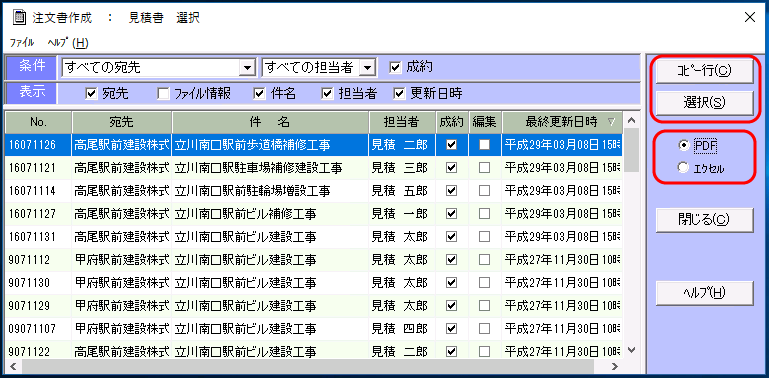The width and height of the screenshot is (769, 378).
Task: Select the PDF radio option
Action: pos(683,145)
